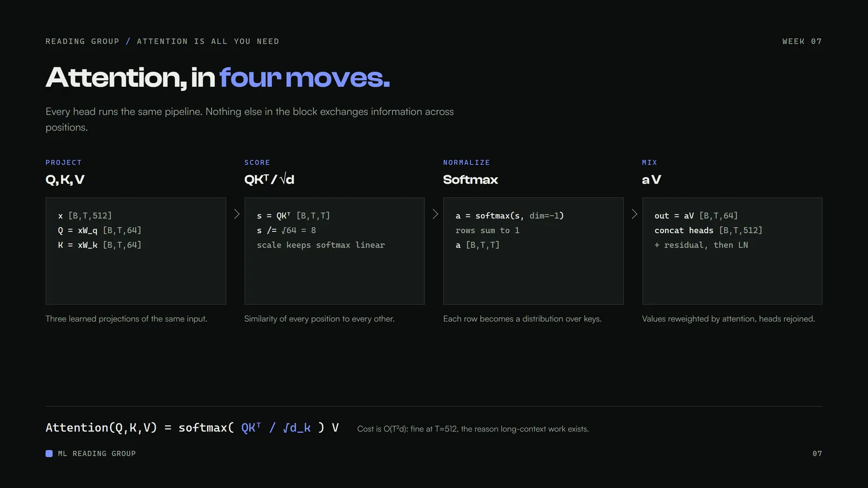The width and height of the screenshot is (868, 488).
Task: Click the 'Attention(Q,K,V) = softmax(...)' formula
Action: tap(192, 428)
